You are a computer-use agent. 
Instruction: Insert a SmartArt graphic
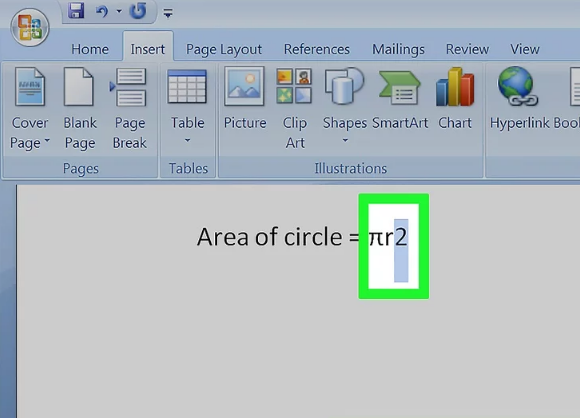(400, 99)
